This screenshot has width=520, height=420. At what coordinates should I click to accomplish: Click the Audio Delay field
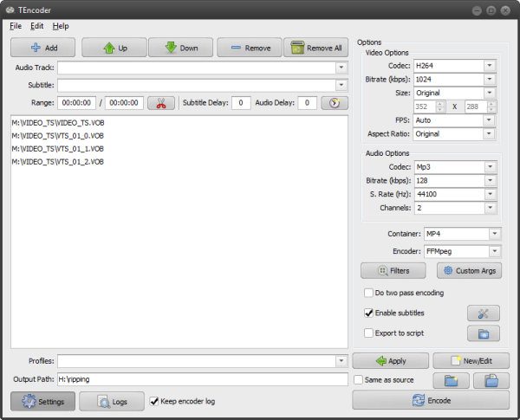tap(308, 103)
